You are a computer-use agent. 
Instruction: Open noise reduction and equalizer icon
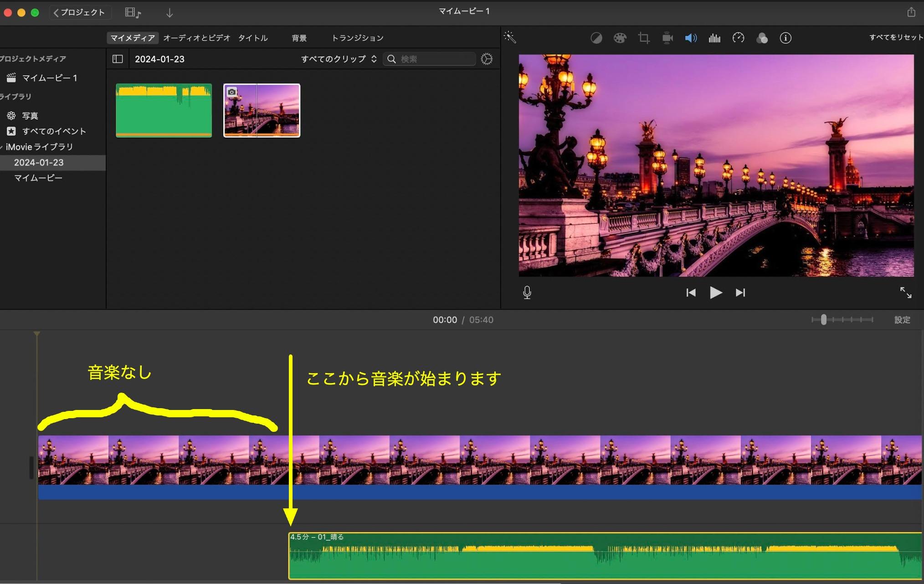coord(714,38)
